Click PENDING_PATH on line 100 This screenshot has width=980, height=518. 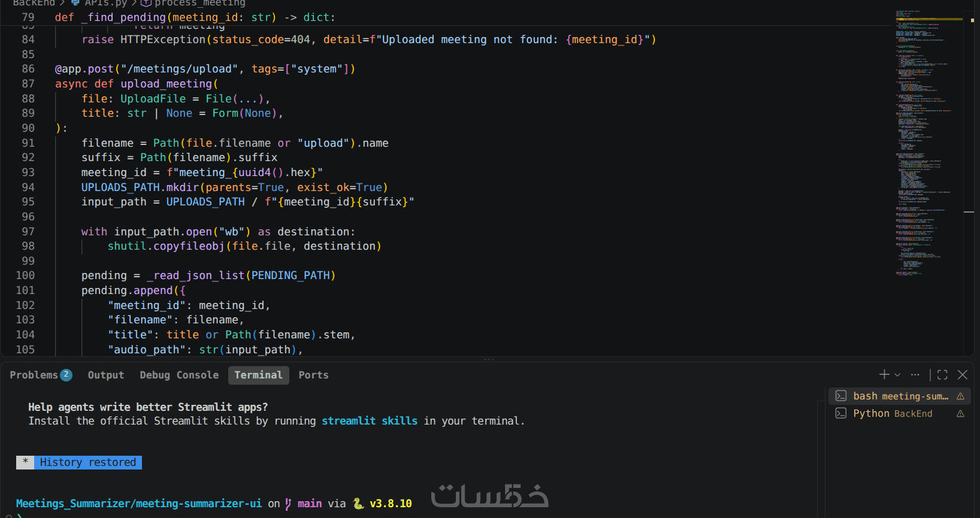click(x=291, y=275)
